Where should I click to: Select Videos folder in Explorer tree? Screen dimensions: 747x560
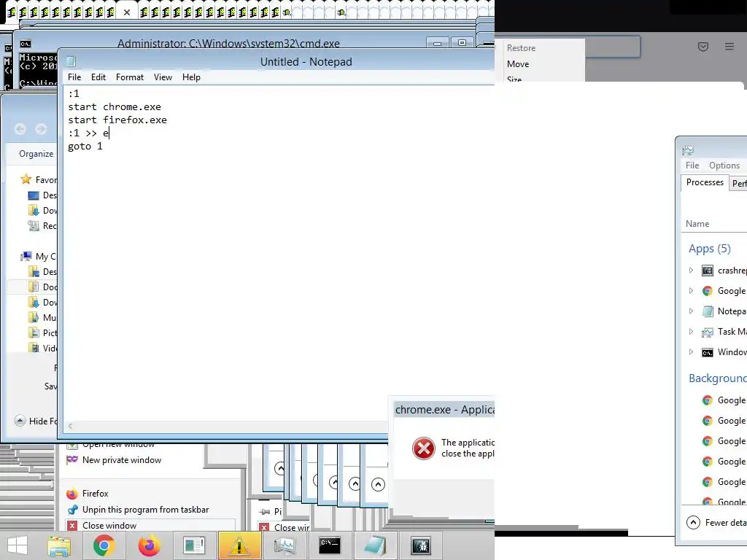point(42,348)
